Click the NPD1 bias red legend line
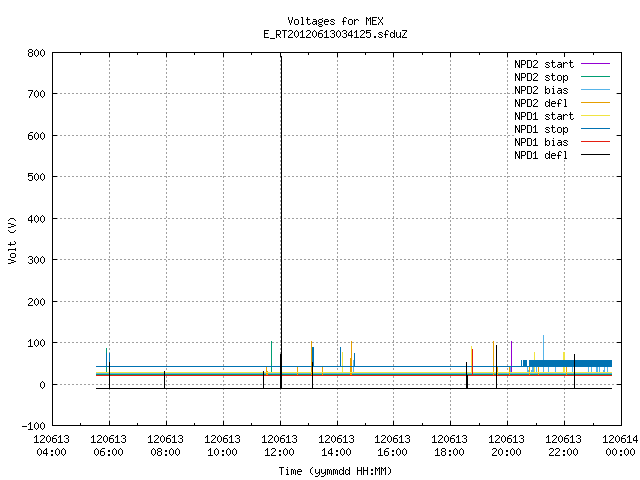The image size is (640, 480). tap(595, 142)
